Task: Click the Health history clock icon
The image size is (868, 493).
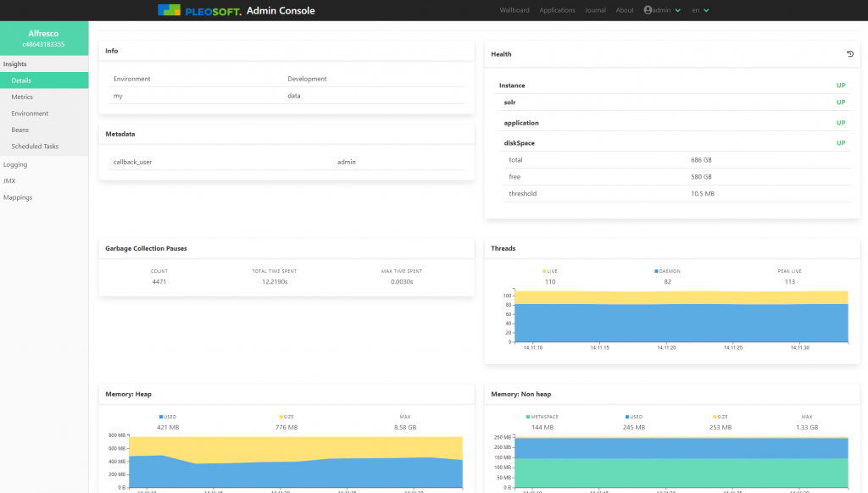Action: tap(850, 54)
